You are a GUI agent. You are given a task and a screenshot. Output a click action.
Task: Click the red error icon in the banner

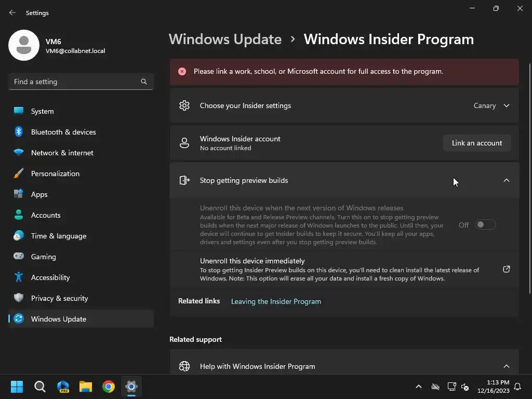pyautogui.click(x=182, y=72)
